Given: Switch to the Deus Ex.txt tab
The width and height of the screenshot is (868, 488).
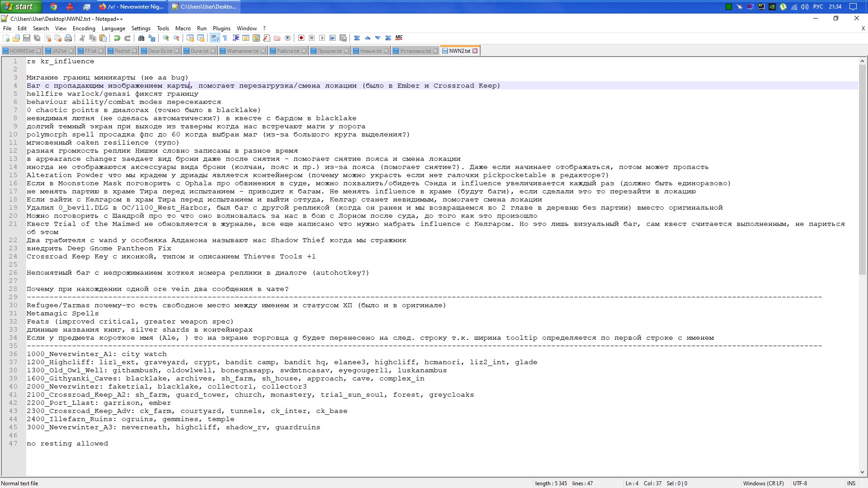Looking at the screenshot, I should [x=160, y=51].
